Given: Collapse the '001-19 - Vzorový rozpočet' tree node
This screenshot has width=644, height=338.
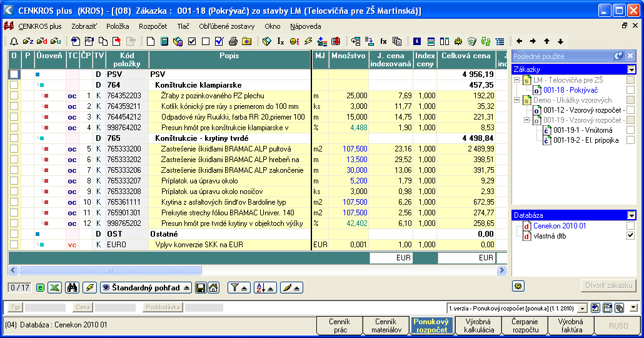Looking at the screenshot, I should click(526, 120).
